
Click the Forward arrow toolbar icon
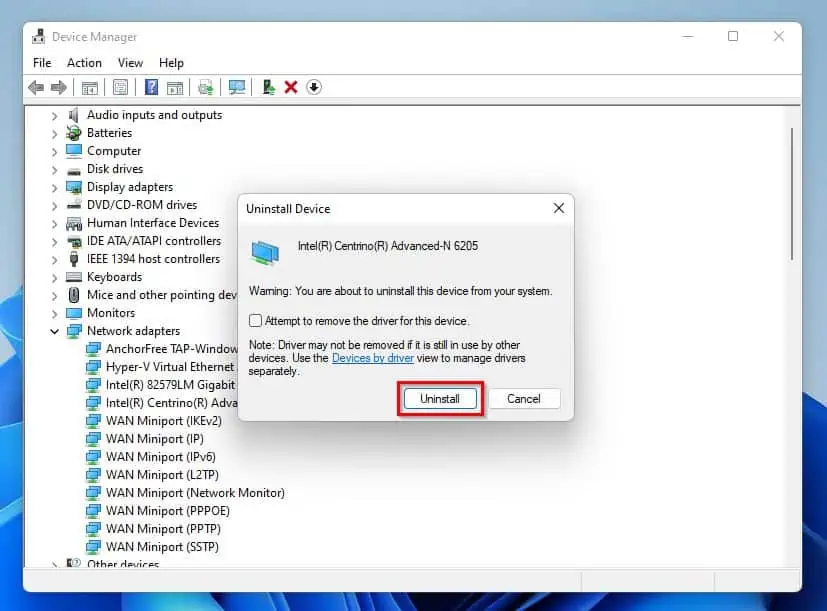tap(59, 87)
